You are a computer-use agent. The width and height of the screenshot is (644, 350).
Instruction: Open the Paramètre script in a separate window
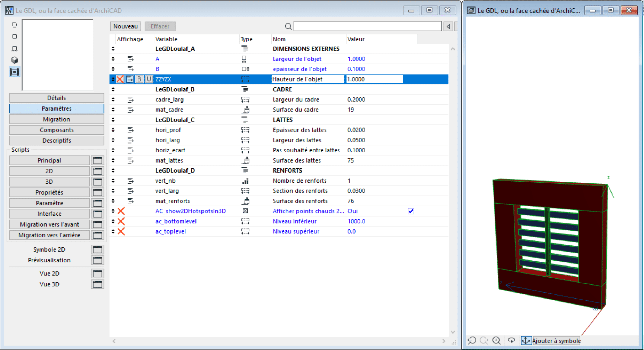pyautogui.click(x=98, y=203)
